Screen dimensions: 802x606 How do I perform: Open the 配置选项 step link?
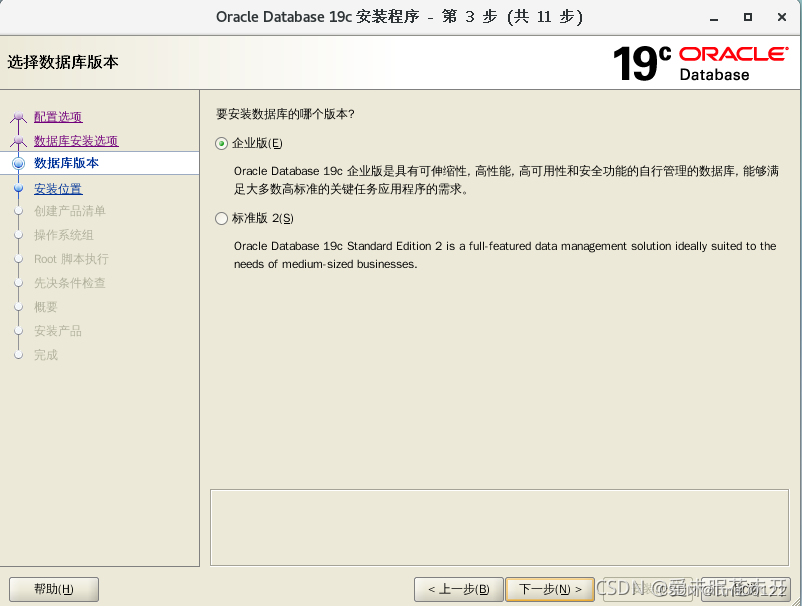(58, 117)
